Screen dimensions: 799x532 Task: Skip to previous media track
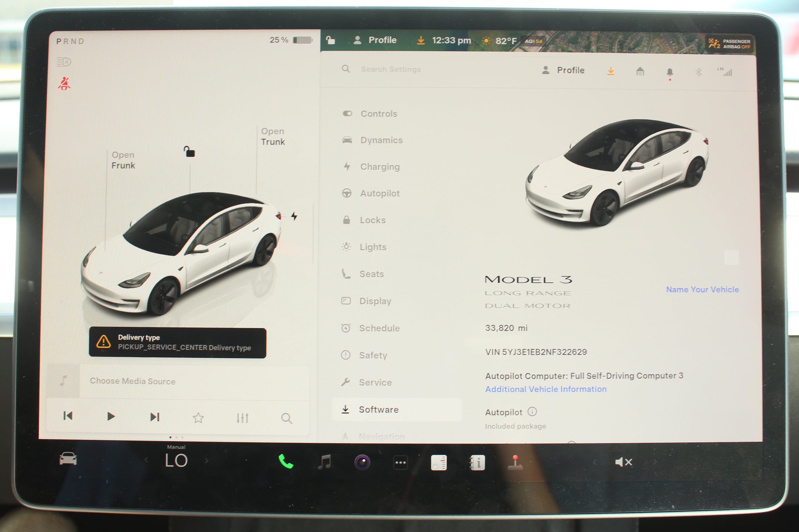tap(68, 416)
